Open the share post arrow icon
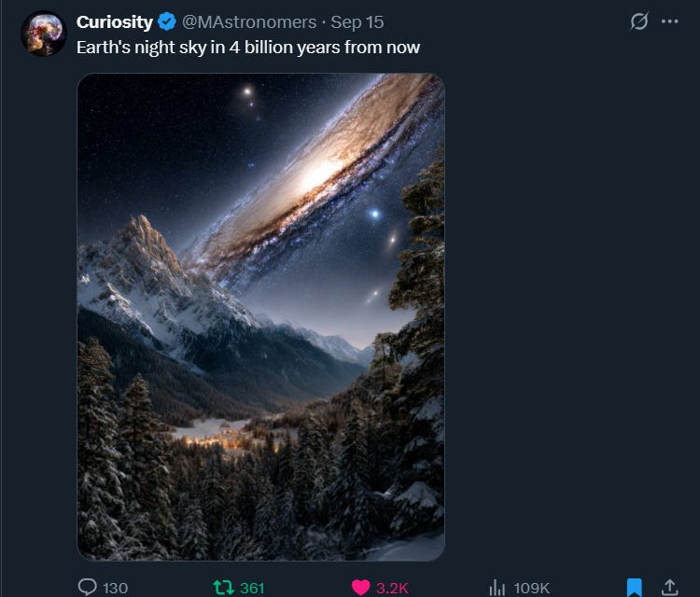Viewport: 700px width, 597px height. (x=669, y=587)
